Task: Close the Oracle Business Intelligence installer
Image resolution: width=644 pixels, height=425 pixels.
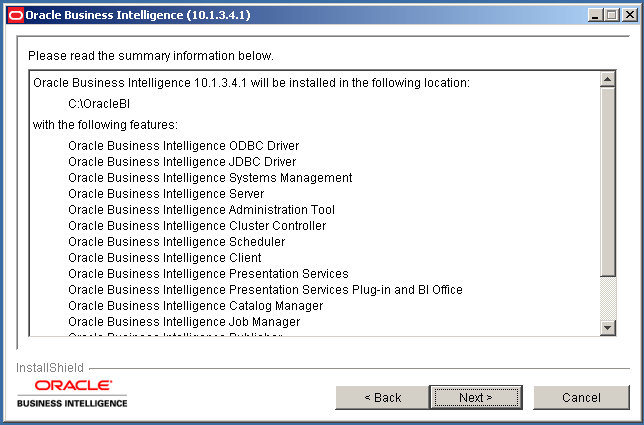Action: (x=629, y=15)
